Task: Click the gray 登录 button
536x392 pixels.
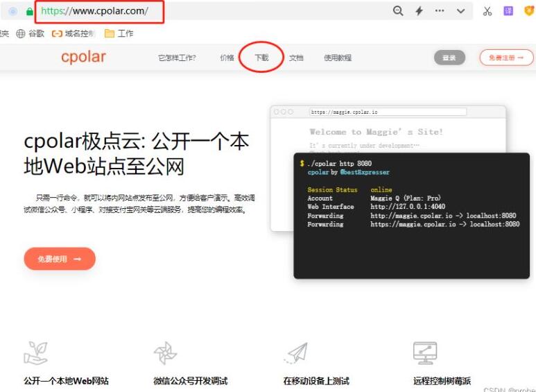Action: [449, 58]
